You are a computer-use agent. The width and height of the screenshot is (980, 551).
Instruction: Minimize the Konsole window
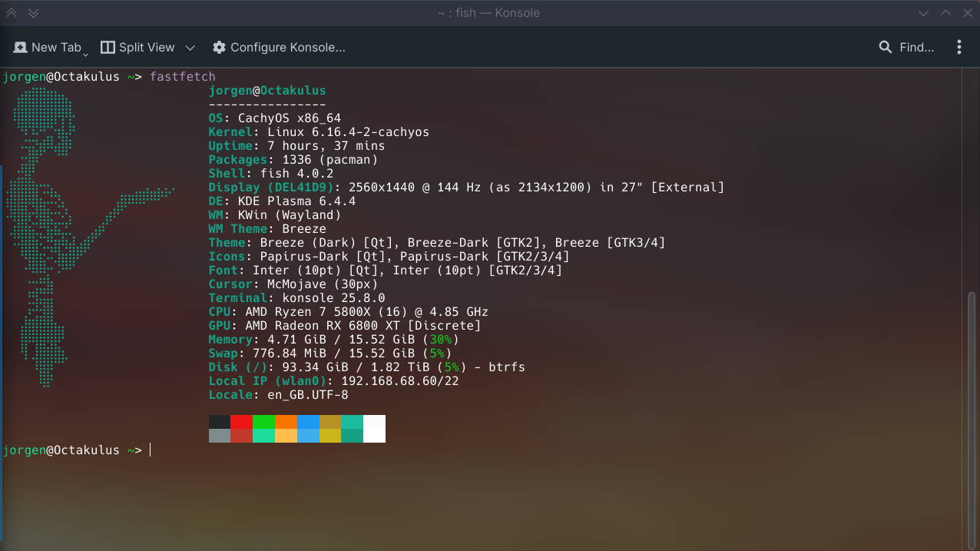click(x=924, y=13)
